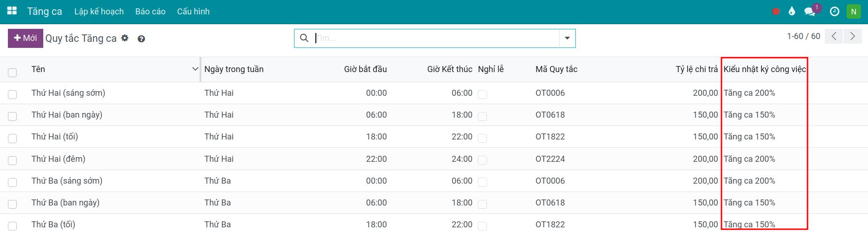Click the 1-60 / 60 pager counter
The image size is (868, 232).
(803, 36)
